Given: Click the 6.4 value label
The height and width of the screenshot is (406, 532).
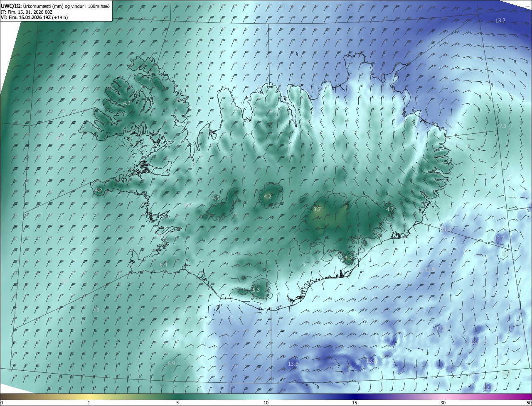Looking at the screenshot, I should coord(163,265).
